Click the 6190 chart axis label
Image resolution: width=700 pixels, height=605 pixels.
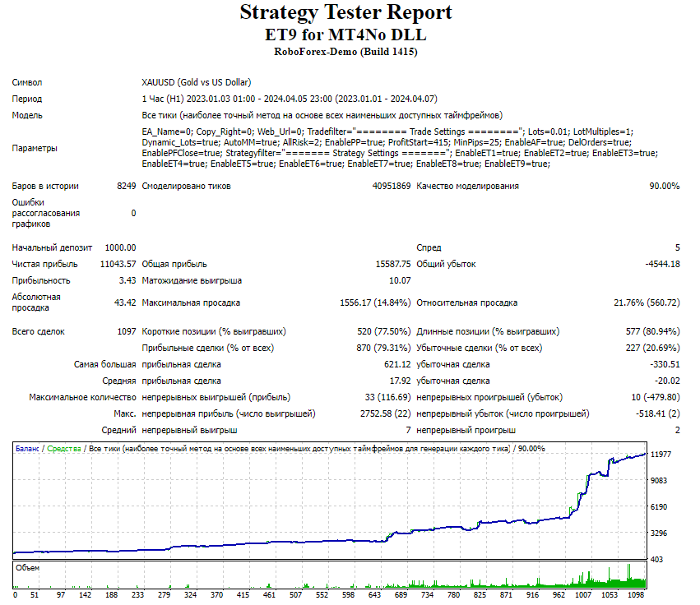coord(659,507)
